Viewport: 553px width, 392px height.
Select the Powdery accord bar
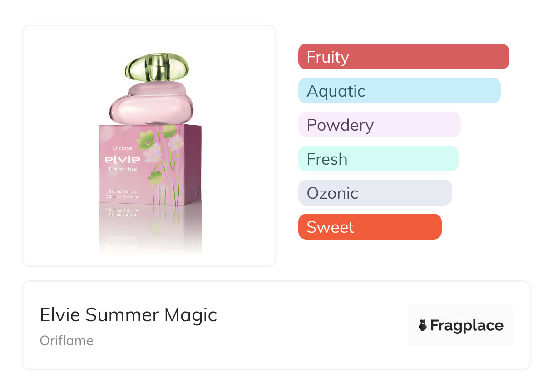(379, 125)
